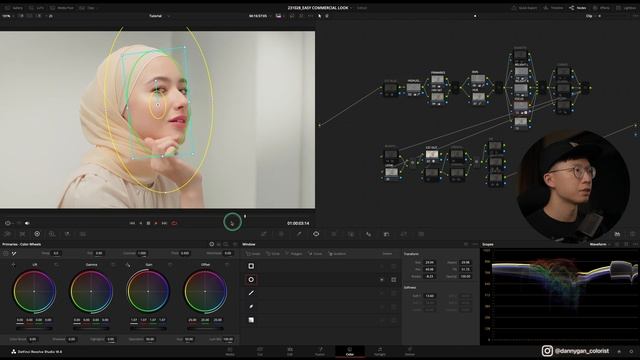Viewport: 640px width, 360px height.
Task: Open the LUTs panel
Action: 37,8
